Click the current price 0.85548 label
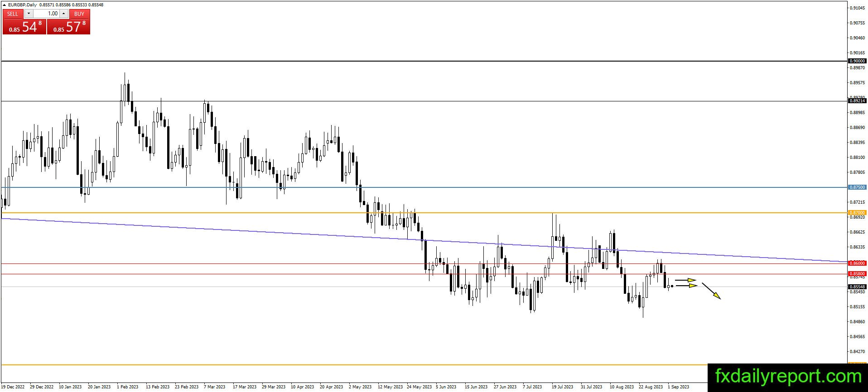Viewport: 868px width, 392px height. tap(857, 287)
